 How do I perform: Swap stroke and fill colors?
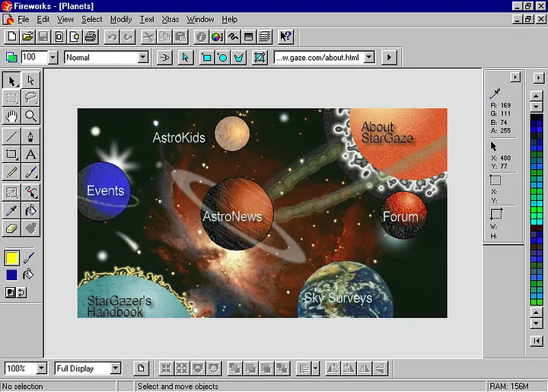tap(22, 292)
